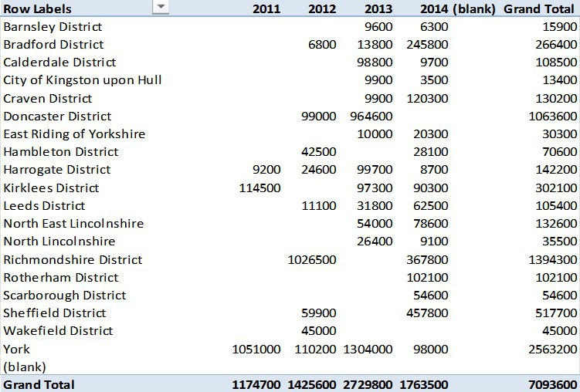Click the Row Labels header cell text
The image size is (580, 392).
tap(37, 8)
